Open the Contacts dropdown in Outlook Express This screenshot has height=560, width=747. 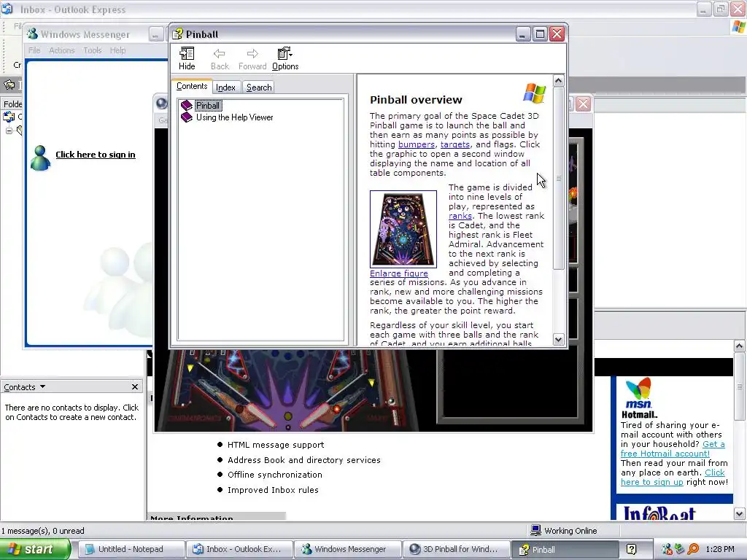pos(24,387)
